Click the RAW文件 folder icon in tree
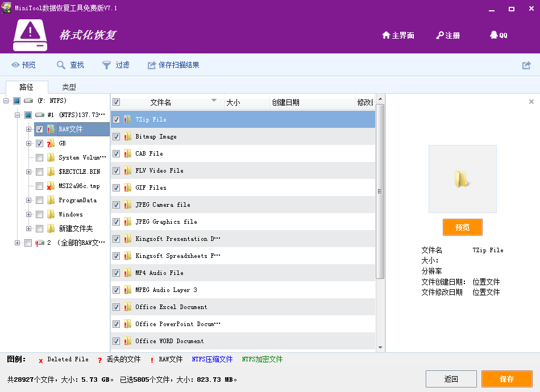Image resolution: width=540 pixels, height=392 pixels. coord(51,129)
